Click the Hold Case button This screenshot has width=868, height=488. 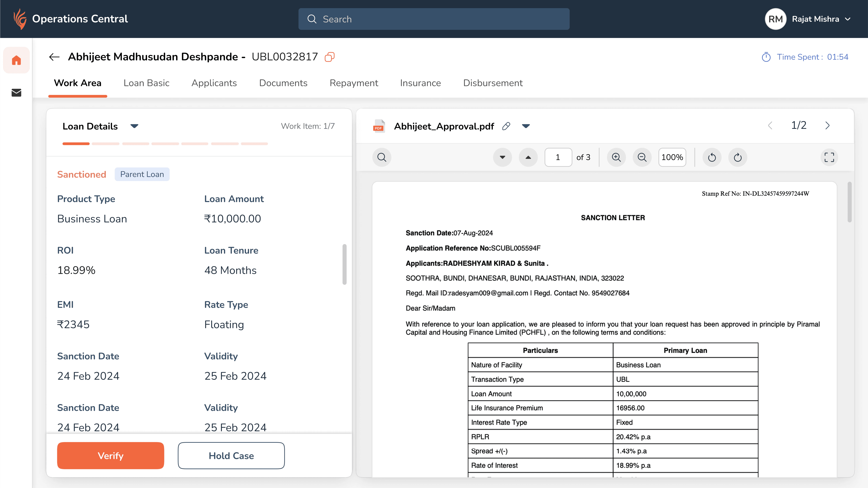point(231,455)
